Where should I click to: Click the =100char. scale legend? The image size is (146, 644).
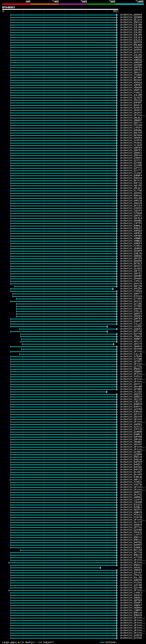109,642
